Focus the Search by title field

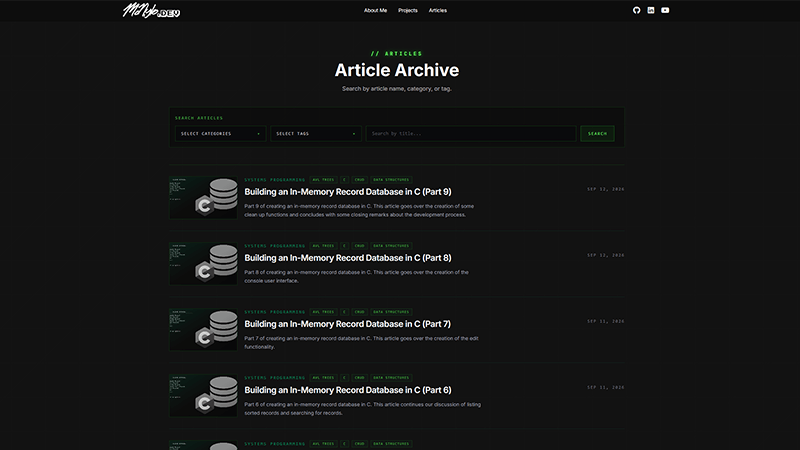pyautogui.click(x=471, y=134)
